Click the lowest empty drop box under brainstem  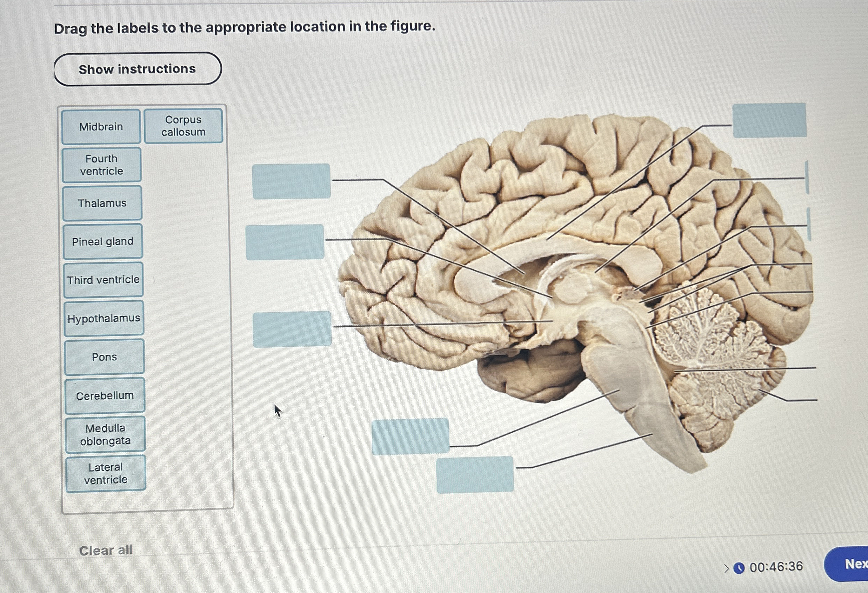tap(475, 475)
